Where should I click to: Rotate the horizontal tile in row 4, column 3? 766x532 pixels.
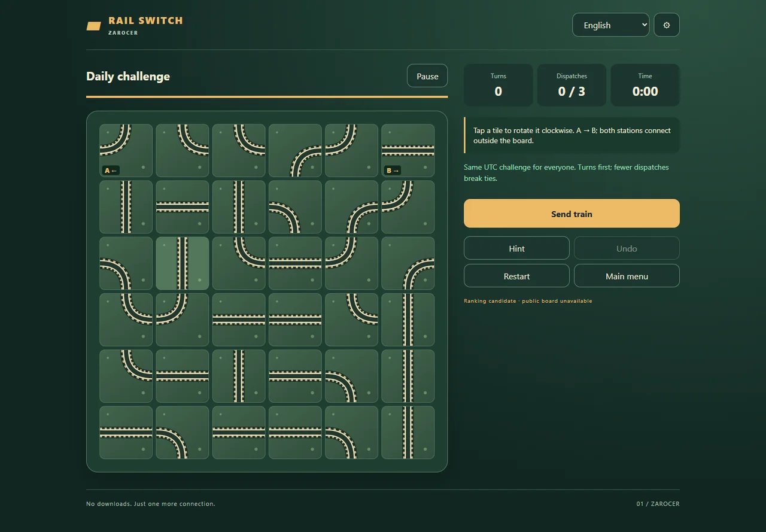tap(239, 320)
